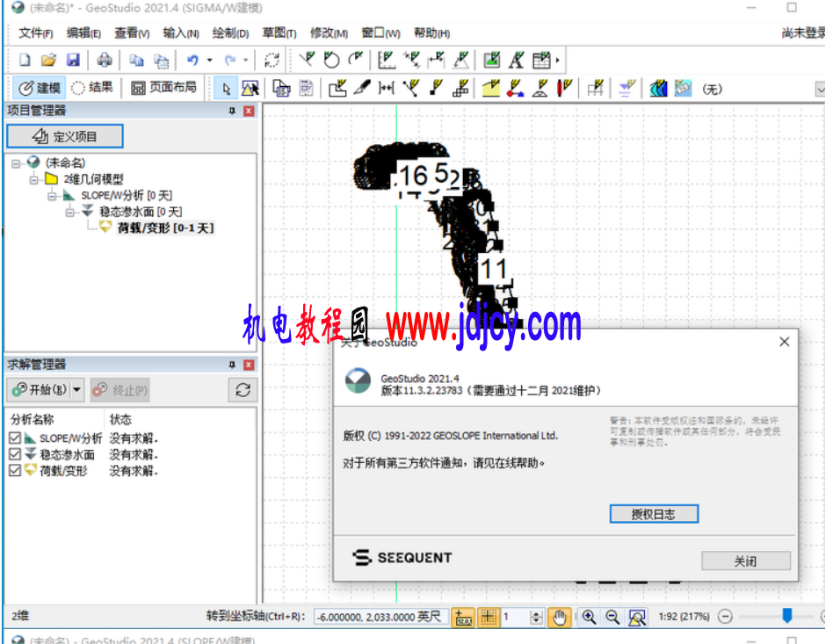This screenshot has width=833, height=644.
Task: Collapse the SLOPE/W分析 [0 天] tree node
Action: pos(52,196)
